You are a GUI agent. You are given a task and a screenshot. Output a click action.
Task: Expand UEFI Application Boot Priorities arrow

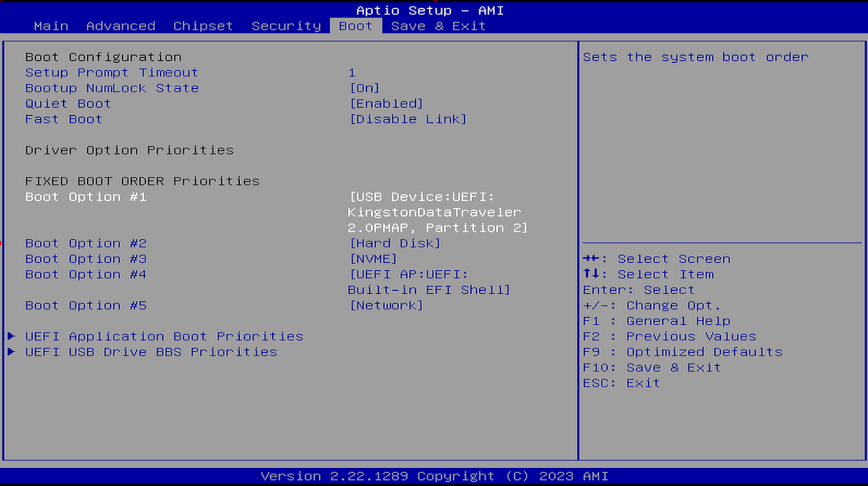(x=11, y=336)
